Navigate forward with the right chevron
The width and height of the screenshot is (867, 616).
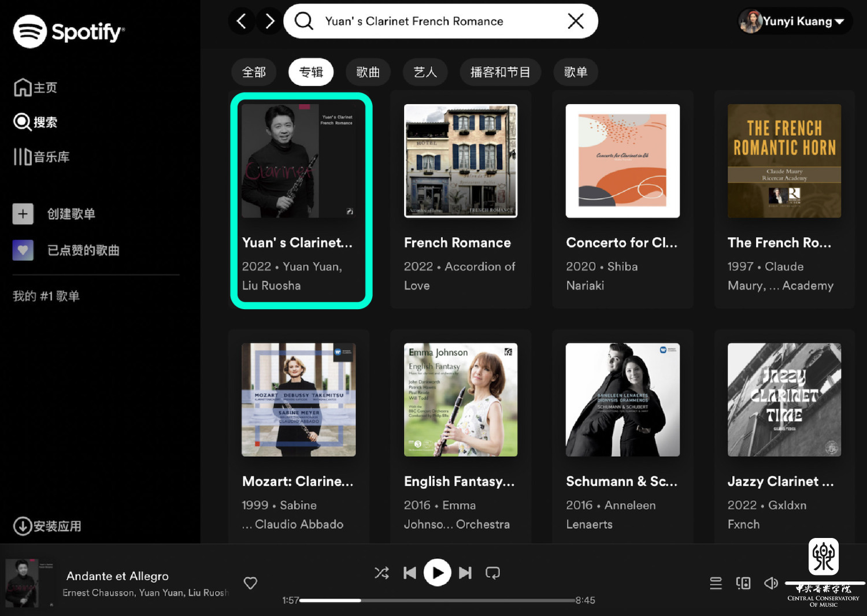point(269,21)
